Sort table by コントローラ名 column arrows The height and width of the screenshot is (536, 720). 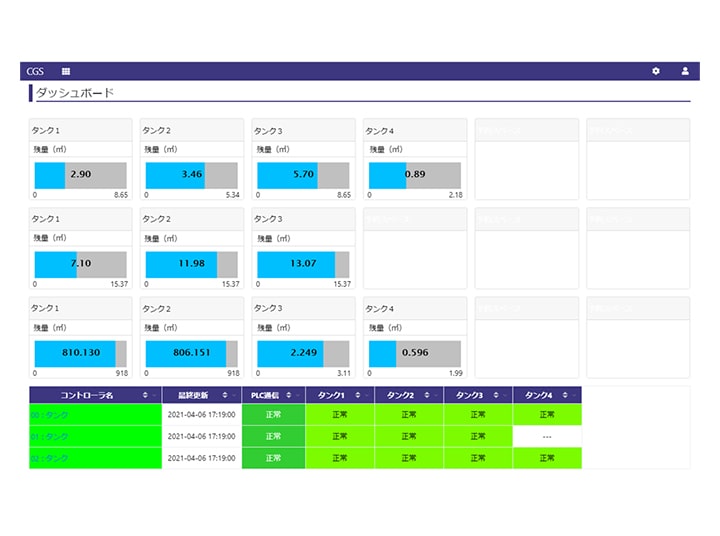click(x=146, y=395)
